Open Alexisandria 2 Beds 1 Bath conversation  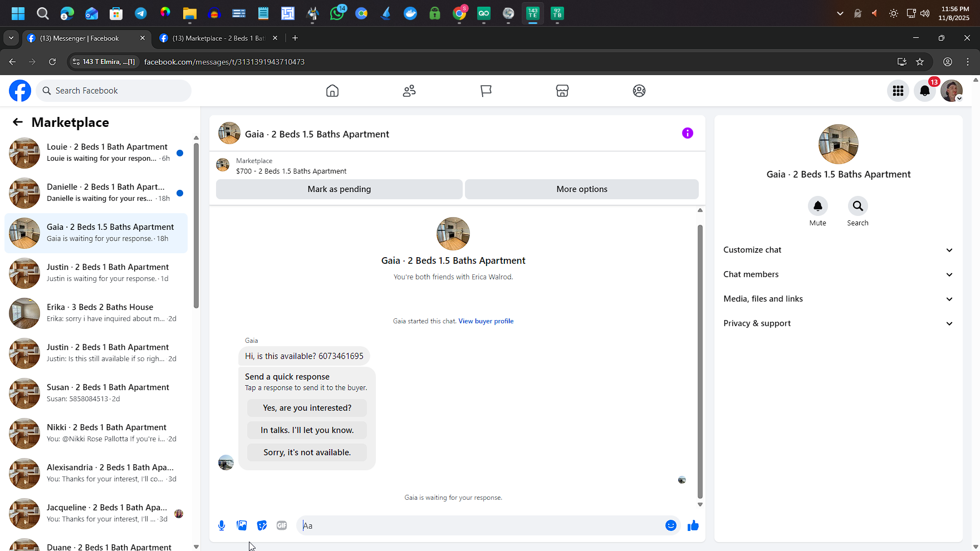[96, 474]
